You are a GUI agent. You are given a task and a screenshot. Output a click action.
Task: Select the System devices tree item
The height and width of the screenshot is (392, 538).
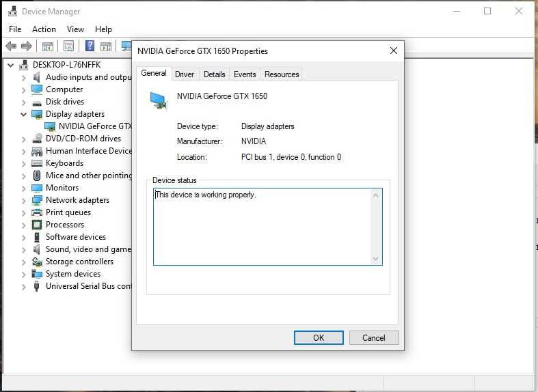pyautogui.click(x=73, y=274)
